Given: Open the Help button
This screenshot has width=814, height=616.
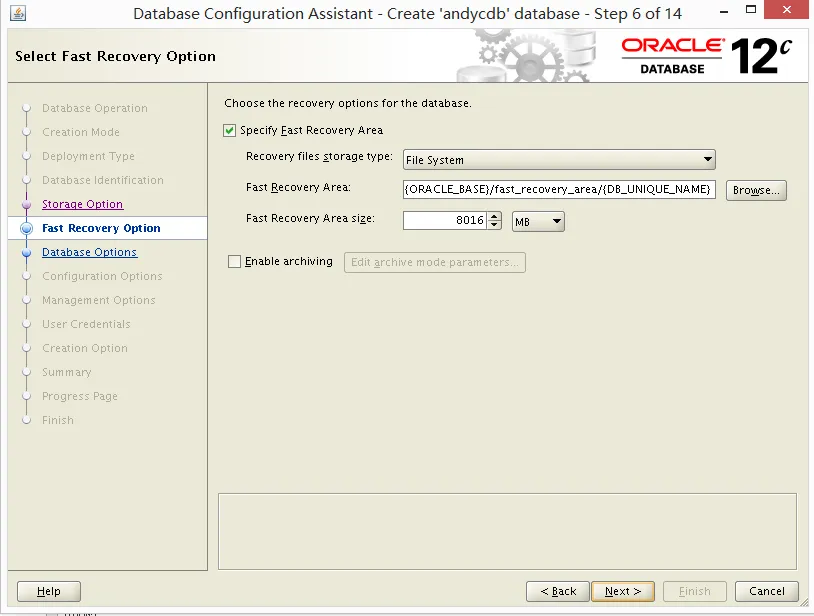Looking at the screenshot, I should (49, 591).
